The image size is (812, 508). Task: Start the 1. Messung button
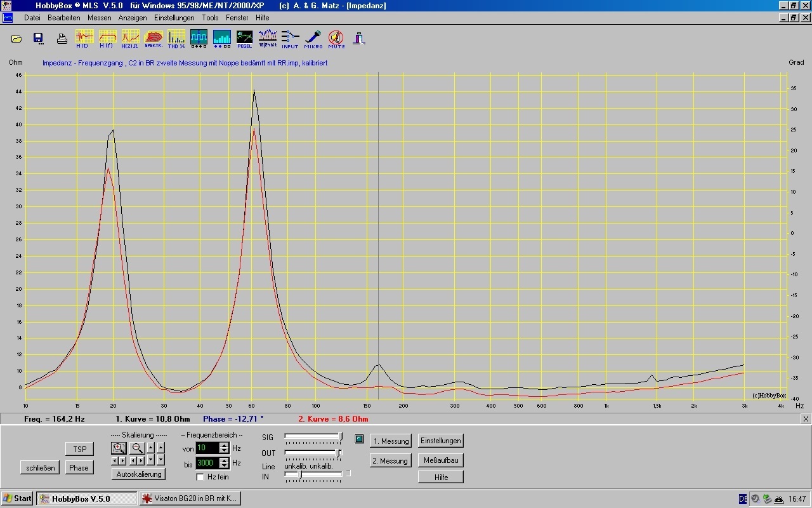390,441
